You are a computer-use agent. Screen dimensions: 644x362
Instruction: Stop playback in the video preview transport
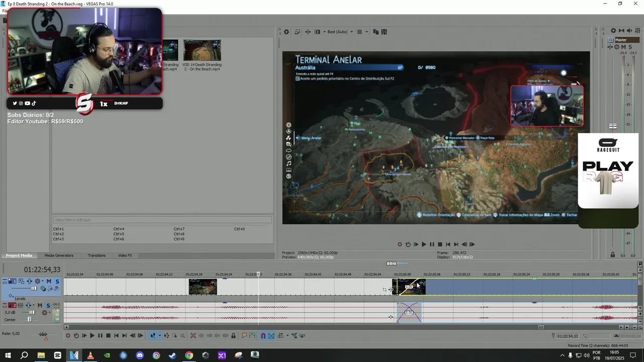(440, 244)
